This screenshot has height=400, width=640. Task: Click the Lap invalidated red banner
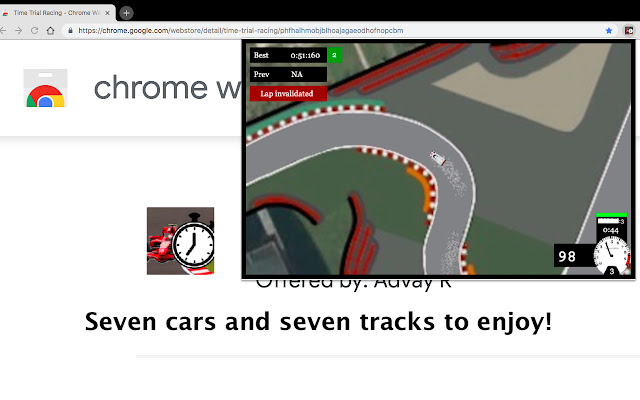point(288,93)
